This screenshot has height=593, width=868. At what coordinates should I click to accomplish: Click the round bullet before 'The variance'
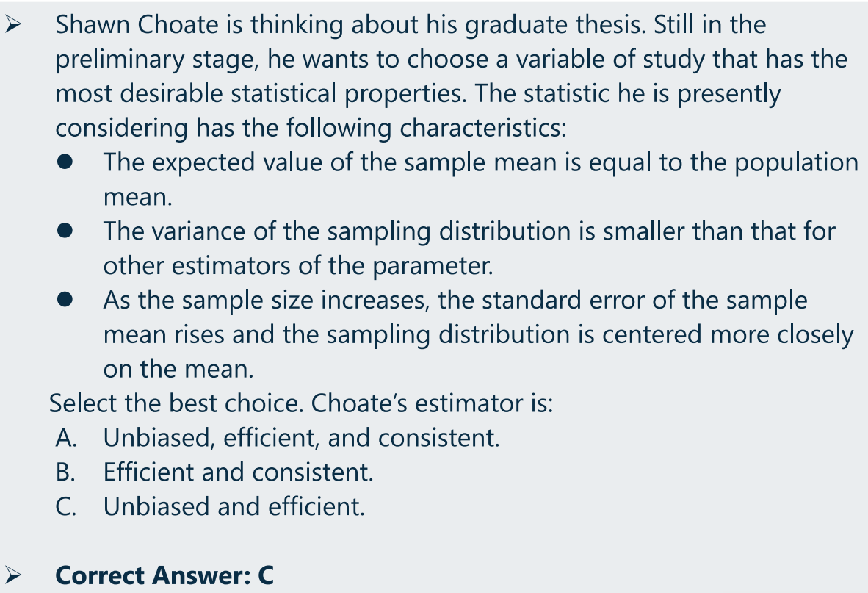65,230
